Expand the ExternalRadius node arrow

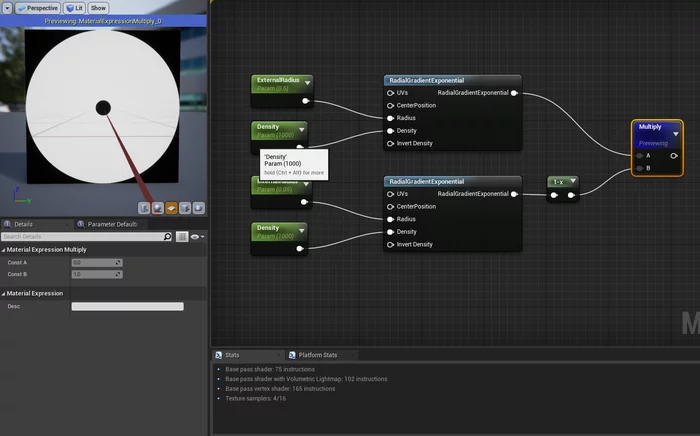308,83
